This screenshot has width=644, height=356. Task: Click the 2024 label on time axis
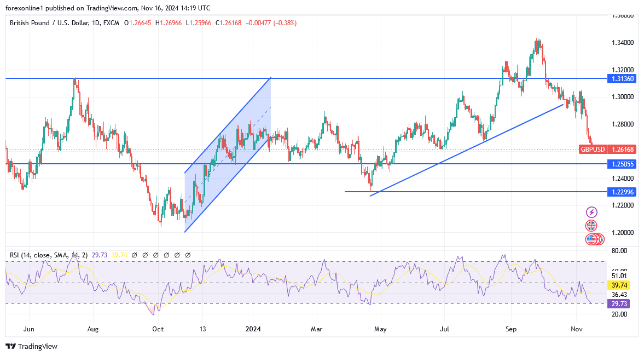point(253,329)
